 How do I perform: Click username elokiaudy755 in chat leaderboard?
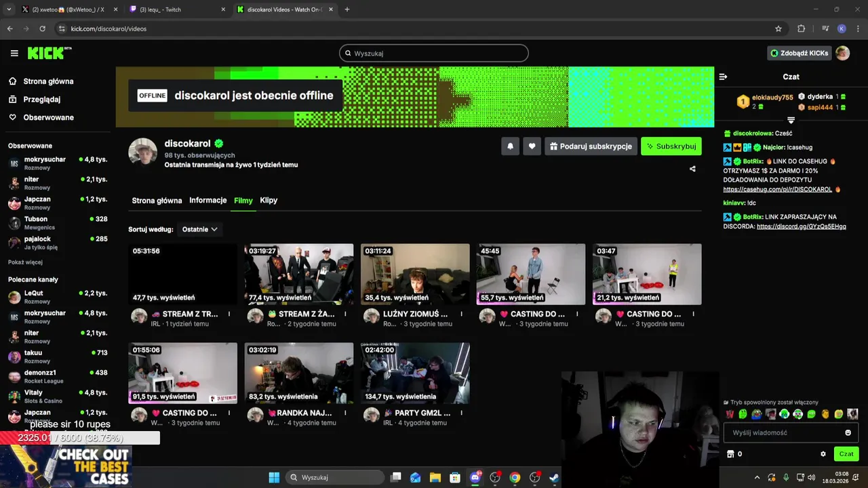[772, 98]
